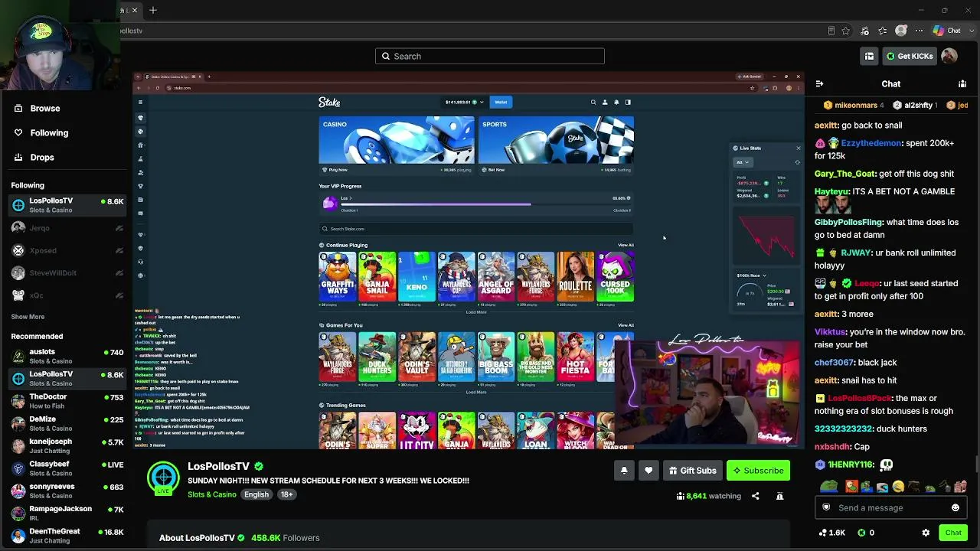Open the browser reader view icon
The image size is (980, 551).
tap(831, 31)
